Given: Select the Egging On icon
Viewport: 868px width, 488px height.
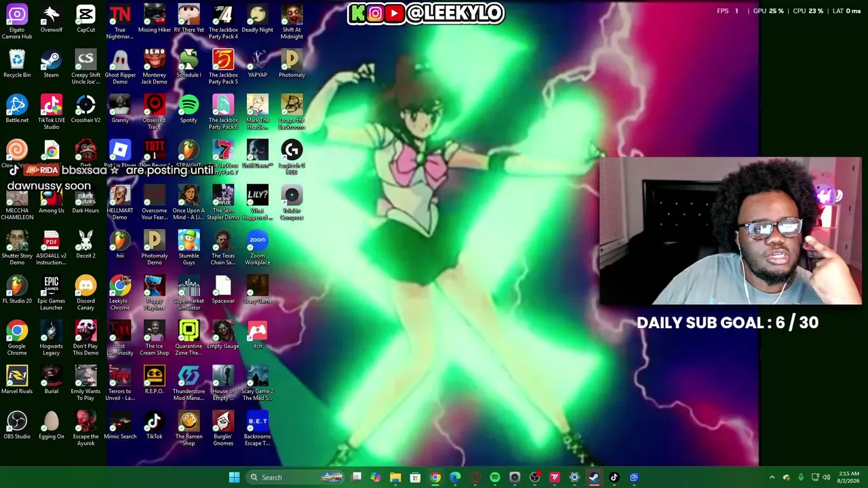Looking at the screenshot, I should (52, 426).
